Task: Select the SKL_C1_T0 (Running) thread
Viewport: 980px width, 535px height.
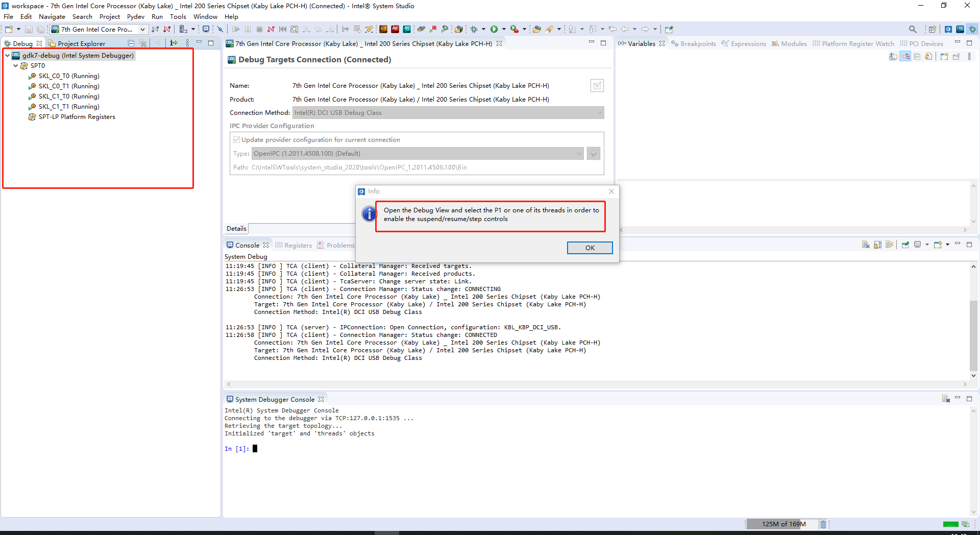Action: click(68, 96)
